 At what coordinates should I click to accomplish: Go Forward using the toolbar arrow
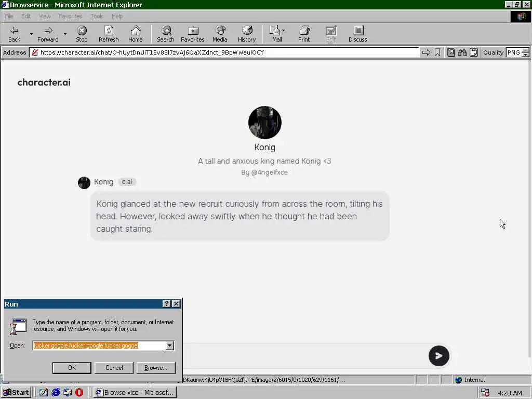coord(48,34)
